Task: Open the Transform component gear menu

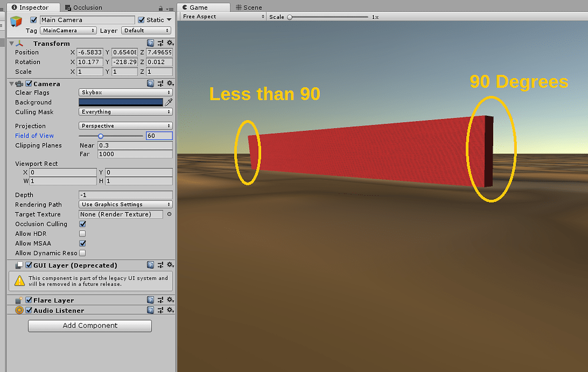Action: (170, 43)
